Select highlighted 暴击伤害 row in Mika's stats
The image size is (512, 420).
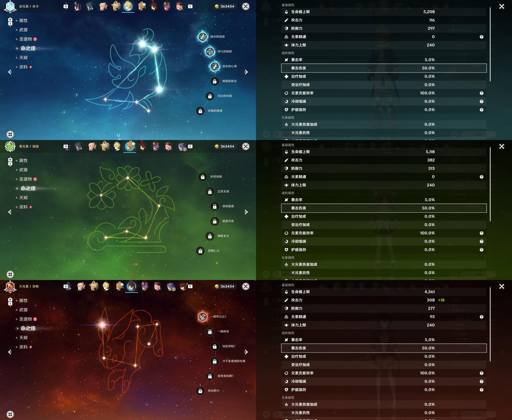click(384, 68)
